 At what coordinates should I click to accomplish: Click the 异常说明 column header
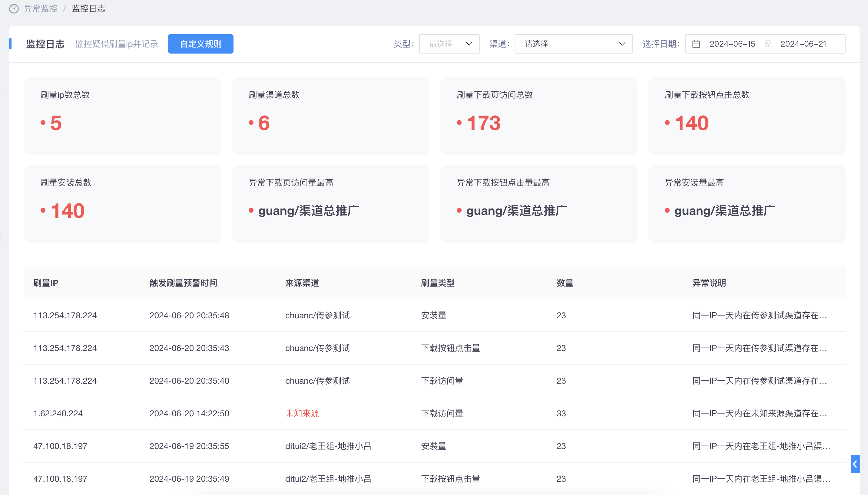(709, 283)
